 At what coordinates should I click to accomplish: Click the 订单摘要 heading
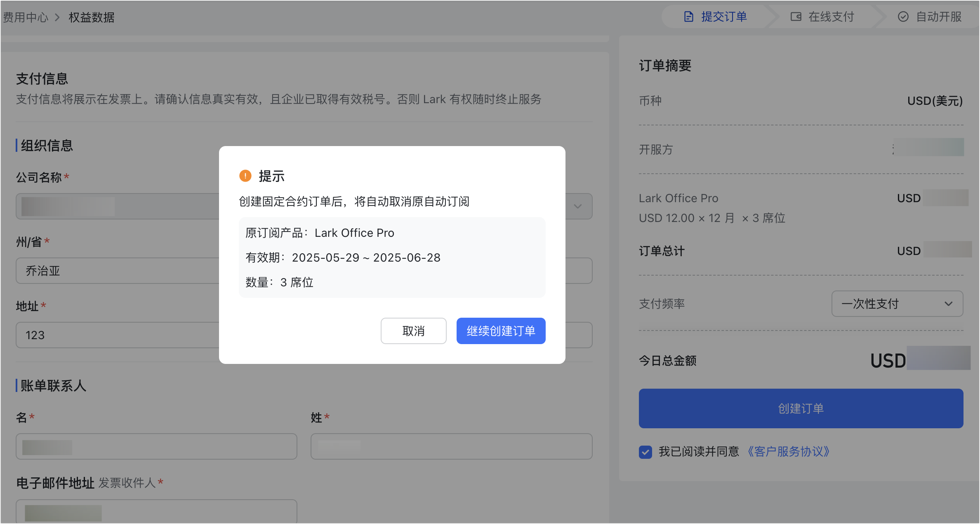tap(665, 65)
